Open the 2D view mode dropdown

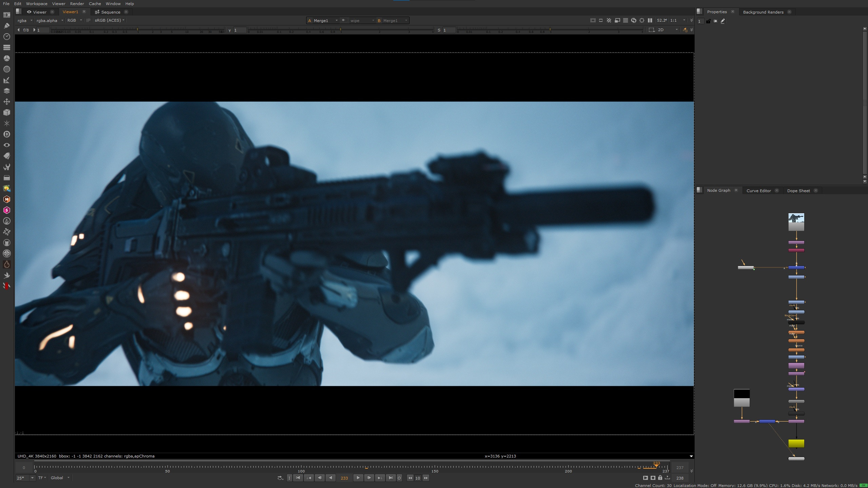click(x=668, y=30)
